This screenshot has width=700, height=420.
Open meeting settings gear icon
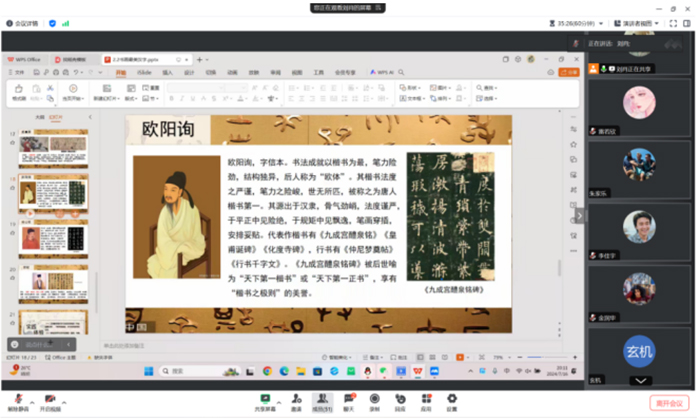pyautogui.click(x=452, y=399)
